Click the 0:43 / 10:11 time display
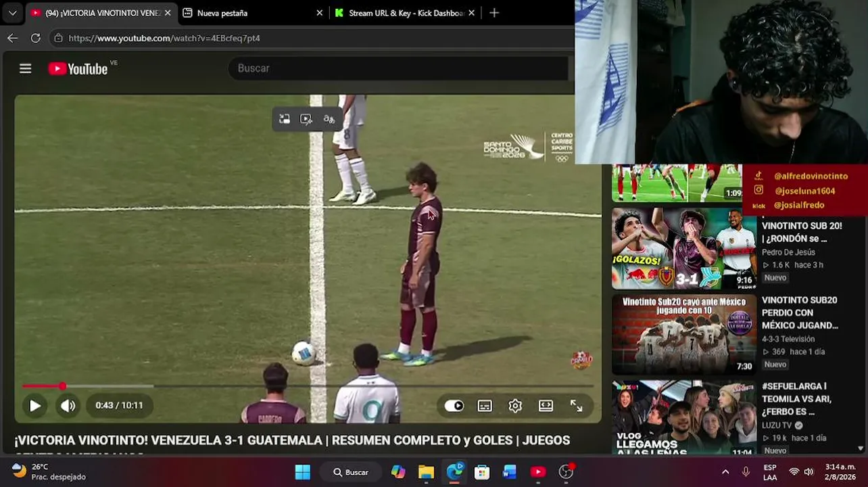 tap(119, 405)
